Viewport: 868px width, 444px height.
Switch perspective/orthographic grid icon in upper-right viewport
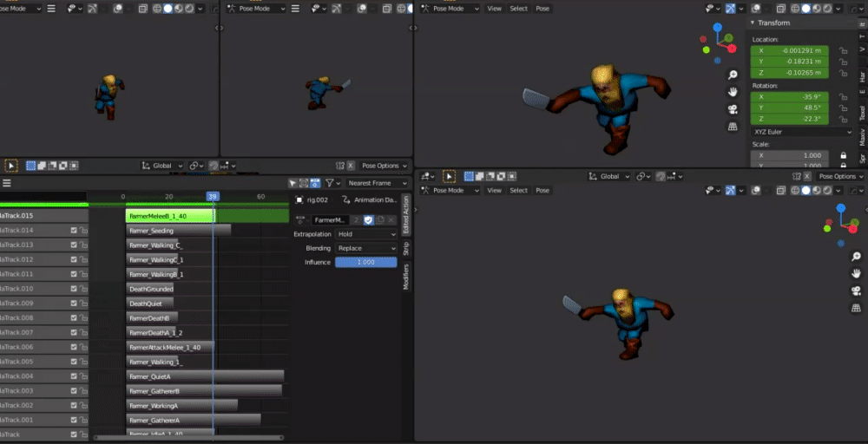tap(733, 127)
